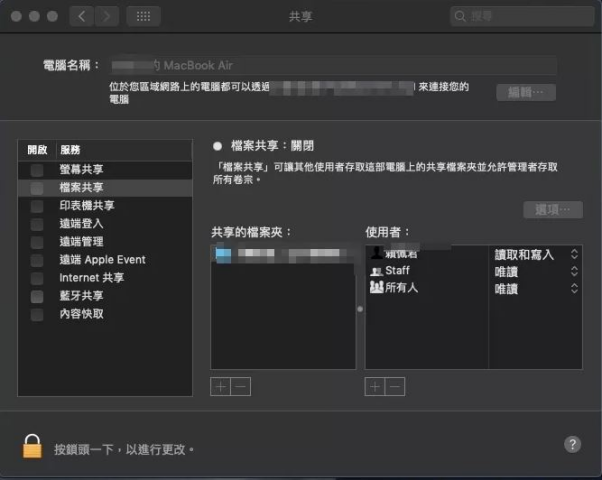
Task: Click the 檔案共享 status indicator dot
Action: tap(217, 146)
